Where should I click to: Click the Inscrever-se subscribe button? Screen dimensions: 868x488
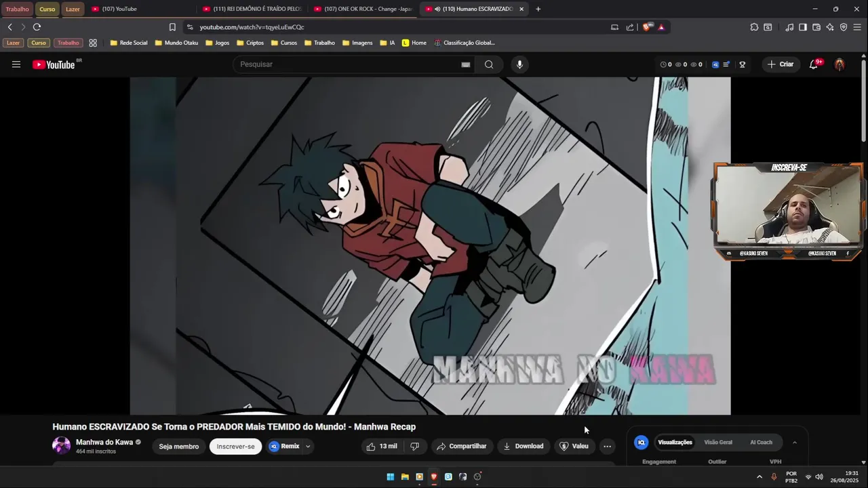tap(235, 446)
